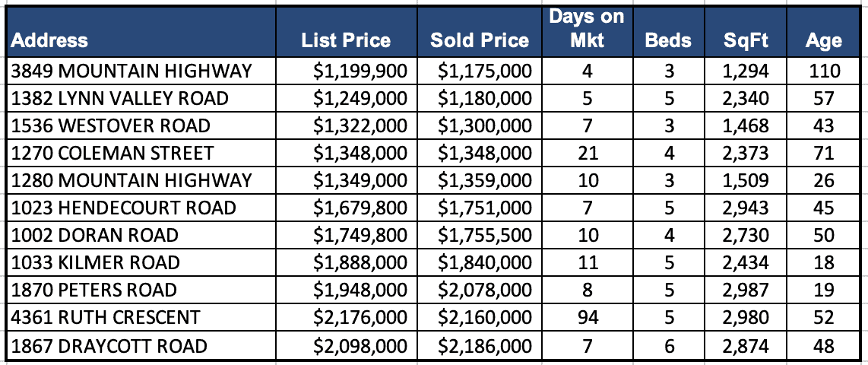Select the 2,987 SqFt cell
Screen dimensions: 868x365
tap(749, 290)
